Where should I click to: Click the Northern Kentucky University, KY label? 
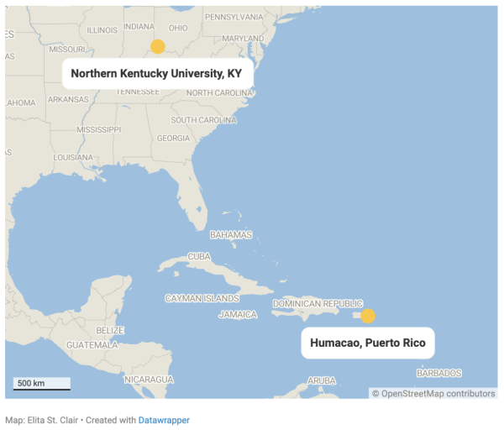(x=158, y=74)
